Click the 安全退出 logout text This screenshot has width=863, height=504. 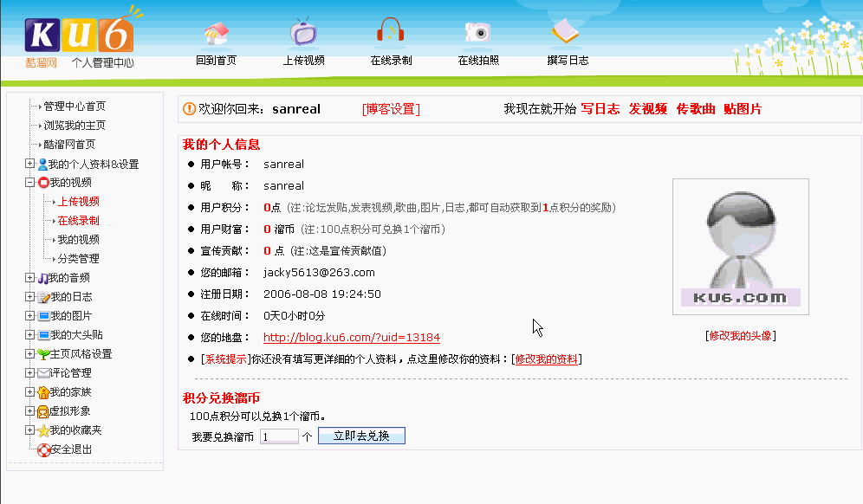[72, 449]
